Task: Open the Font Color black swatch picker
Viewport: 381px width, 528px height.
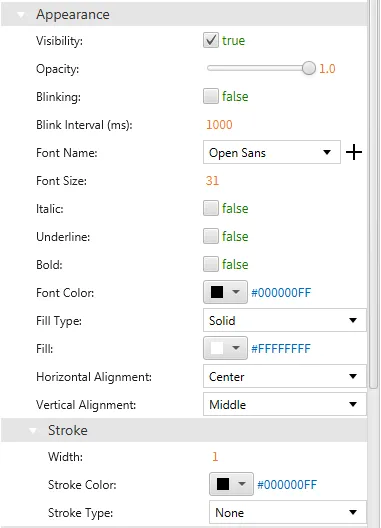Action: [225, 292]
